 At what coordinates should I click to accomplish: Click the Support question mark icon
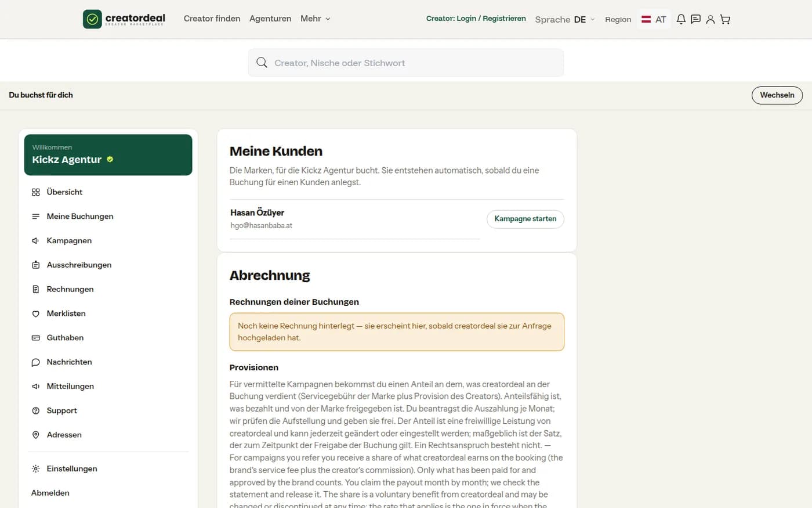(x=35, y=410)
